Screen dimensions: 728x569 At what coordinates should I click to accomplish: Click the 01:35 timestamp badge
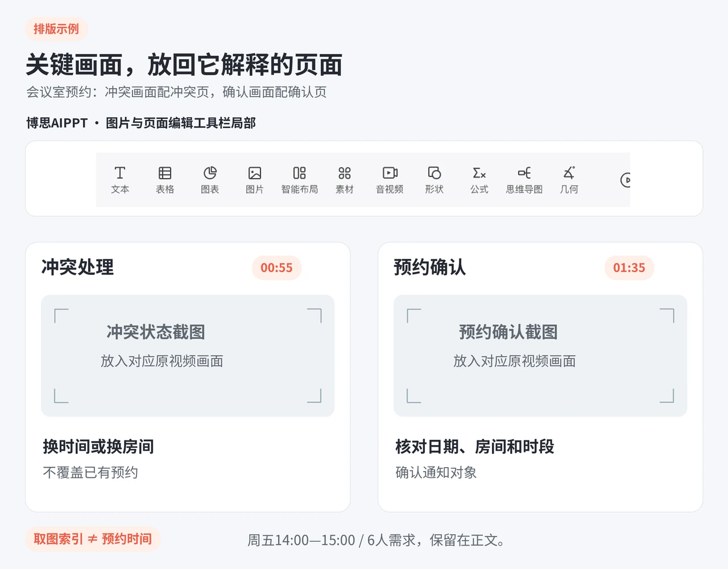(629, 268)
